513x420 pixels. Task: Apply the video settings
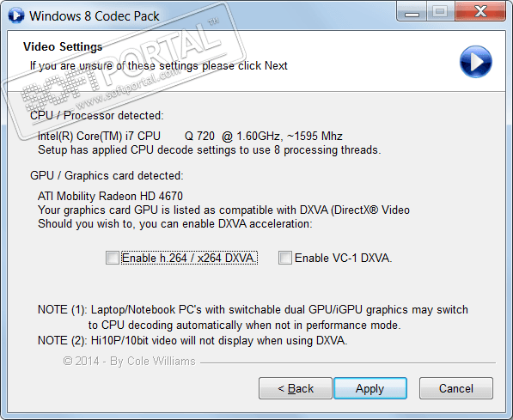tap(370, 388)
